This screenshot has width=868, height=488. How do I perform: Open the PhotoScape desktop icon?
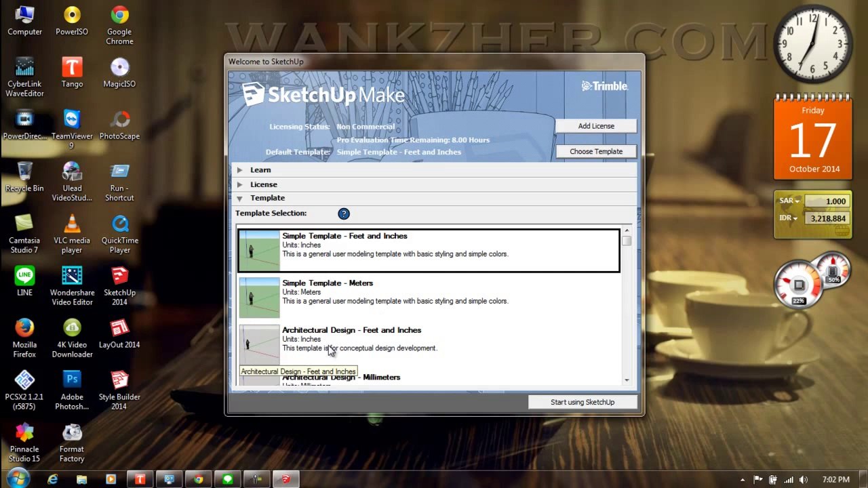coord(119,125)
